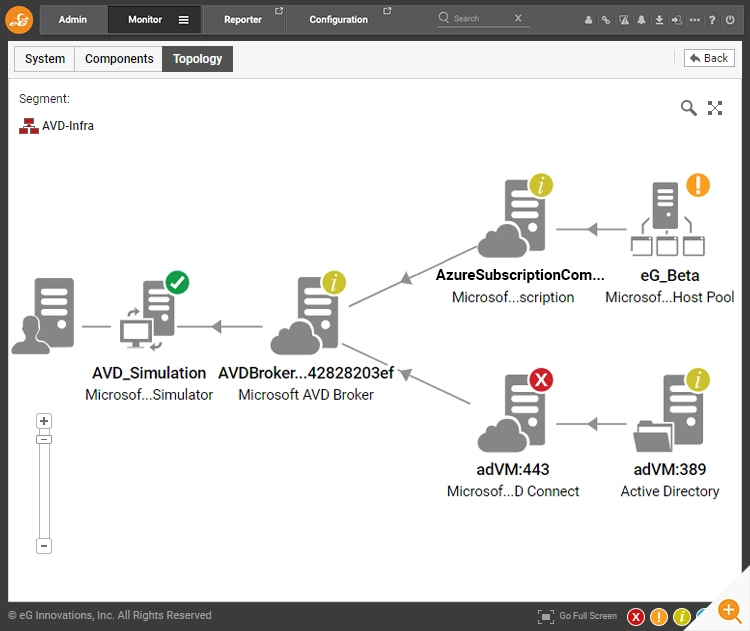The width and height of the screenshot is (750, 631).
Task: Switch to the System tab
Action: tap(44, 59)
